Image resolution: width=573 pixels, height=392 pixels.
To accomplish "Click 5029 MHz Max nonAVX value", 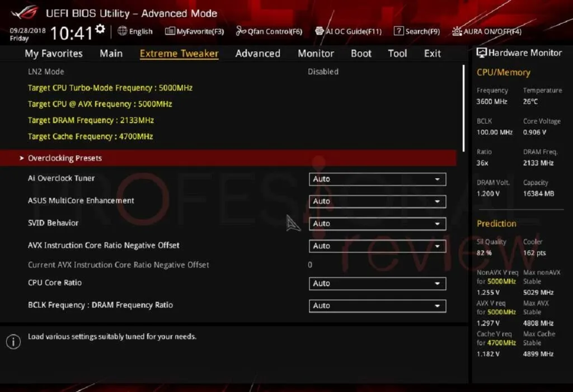I will point(538,292).
